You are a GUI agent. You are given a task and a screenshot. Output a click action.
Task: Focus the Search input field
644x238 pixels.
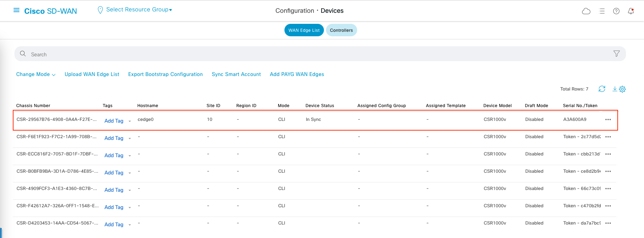point(311,54)
